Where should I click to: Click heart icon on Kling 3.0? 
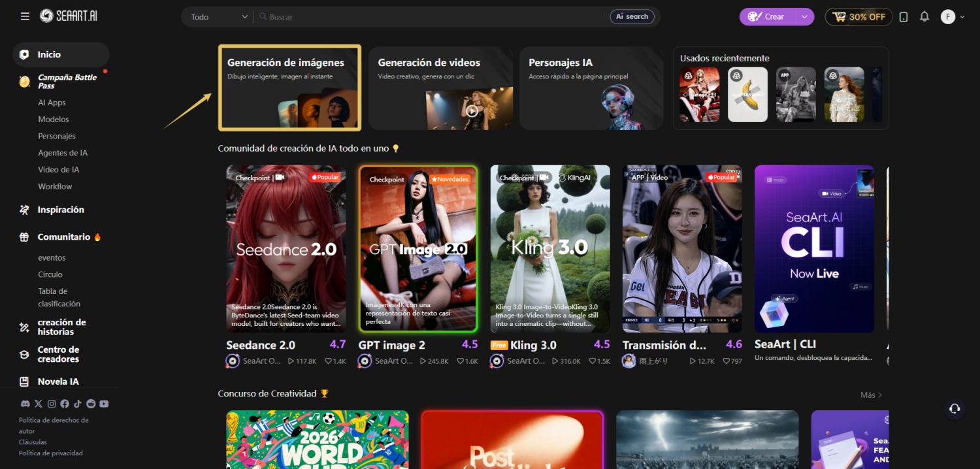tap(593, 361)
